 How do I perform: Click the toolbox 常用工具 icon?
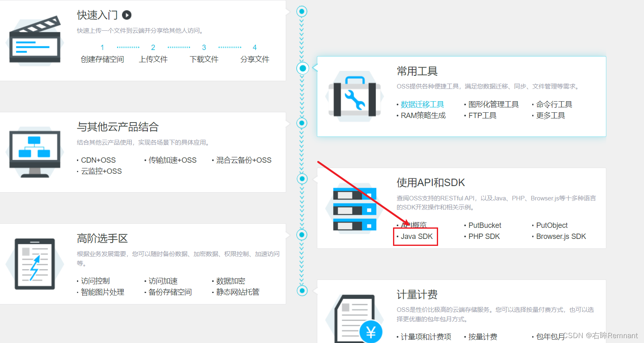click(355, 97)
